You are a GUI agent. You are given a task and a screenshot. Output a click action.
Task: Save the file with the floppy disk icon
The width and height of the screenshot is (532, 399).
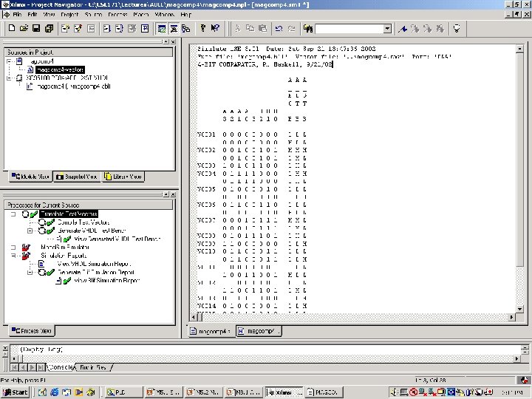tap(36, 29)
